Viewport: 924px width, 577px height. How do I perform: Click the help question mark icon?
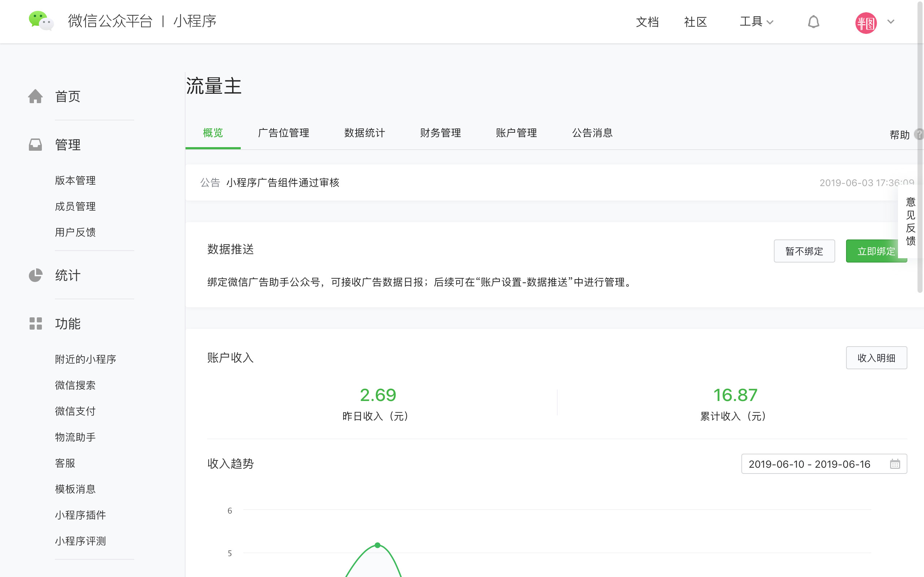point(919,134)
